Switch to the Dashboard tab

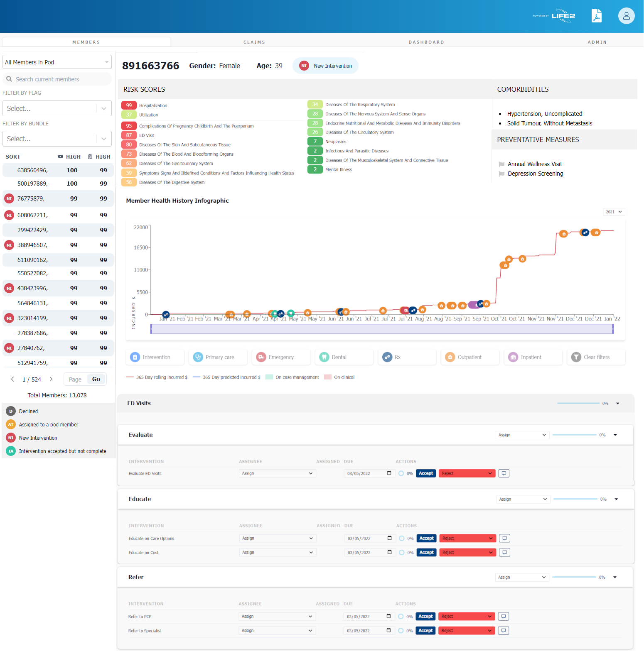[x=426, y=42]
